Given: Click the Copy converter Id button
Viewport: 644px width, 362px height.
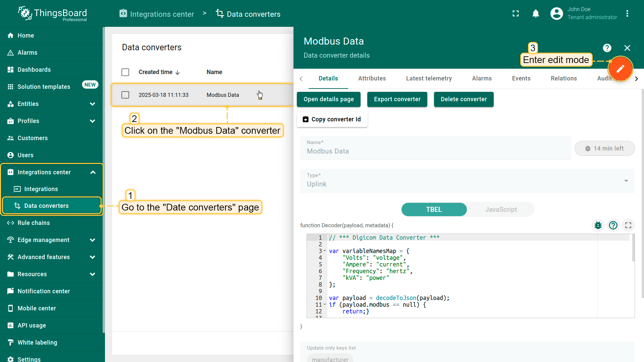Looking at the screenshot, I should coord(332,119).
